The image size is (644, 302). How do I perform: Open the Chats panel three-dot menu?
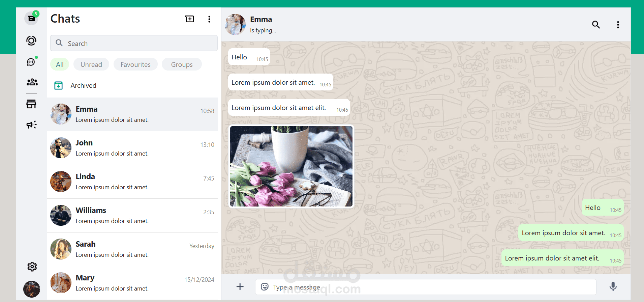click(209, 19)
